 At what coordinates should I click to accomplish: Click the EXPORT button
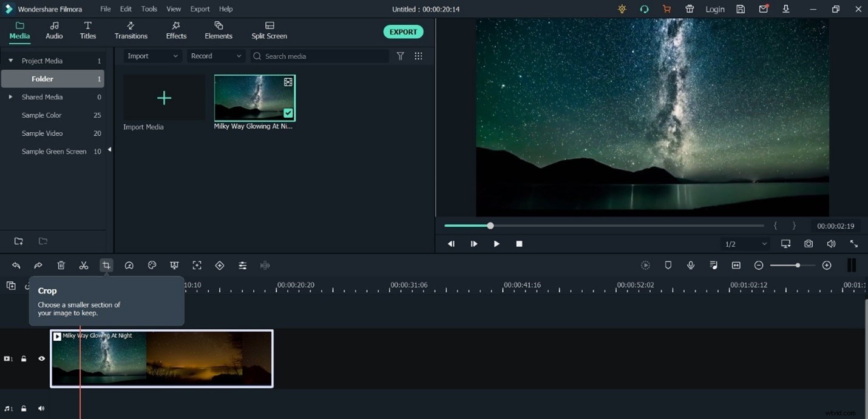click(x=403, y=32)
